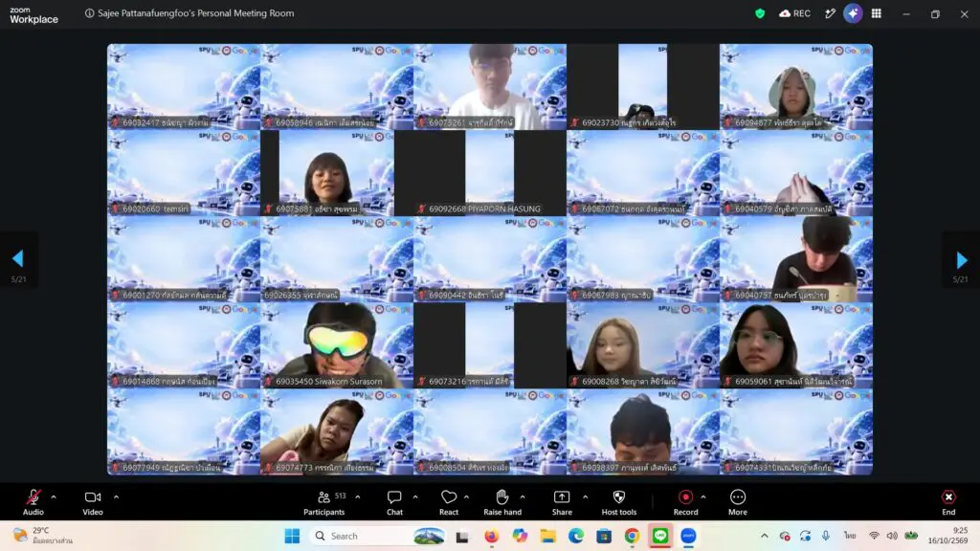Open the weather widget showing 29°C
Viewport: 980px width, 551px height.
(x=44, y=536)
